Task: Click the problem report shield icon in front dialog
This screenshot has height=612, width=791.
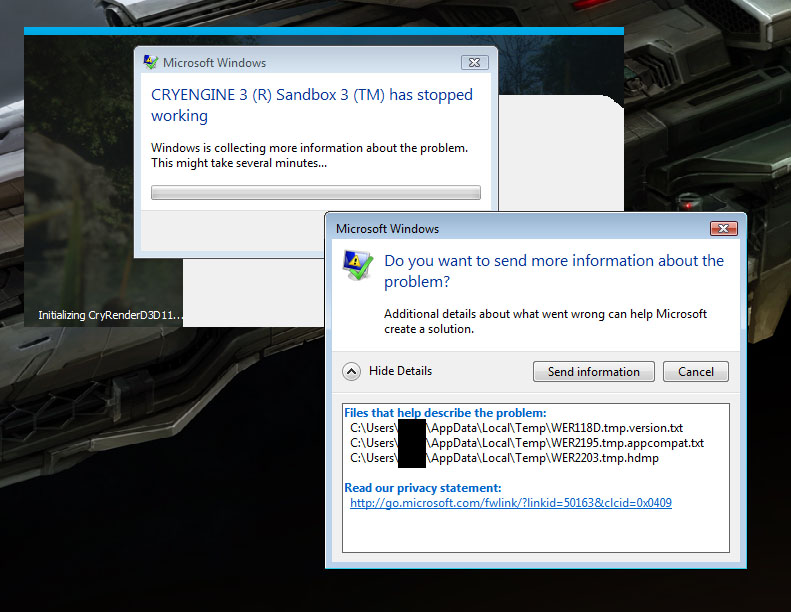Action: tap(358, 265)
